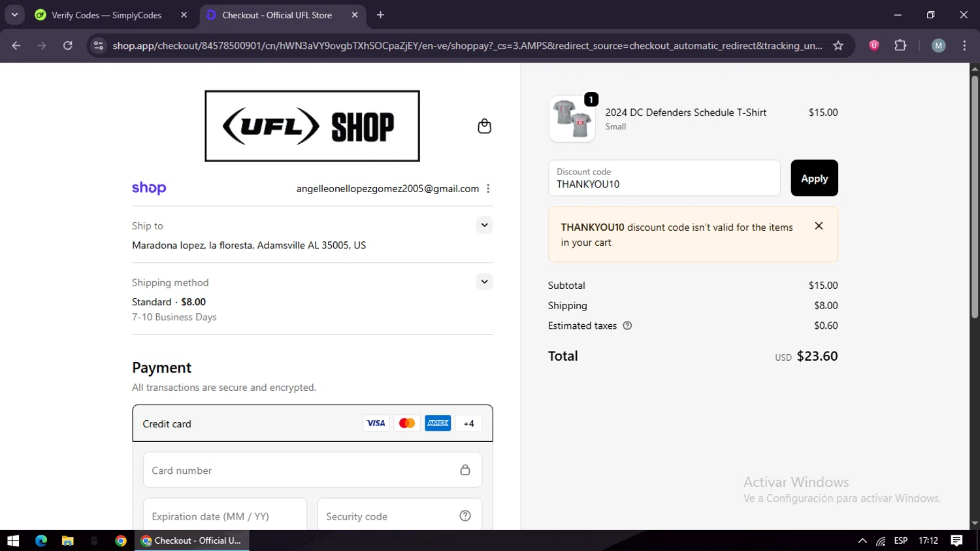
Task: Reload the checkout page
Action: [67, 45]
